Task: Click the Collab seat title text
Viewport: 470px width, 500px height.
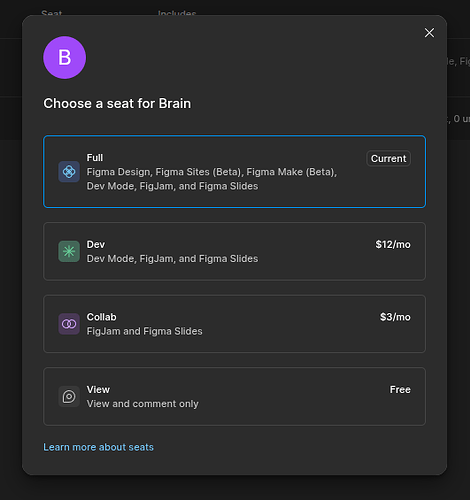Action: point(101,317)
